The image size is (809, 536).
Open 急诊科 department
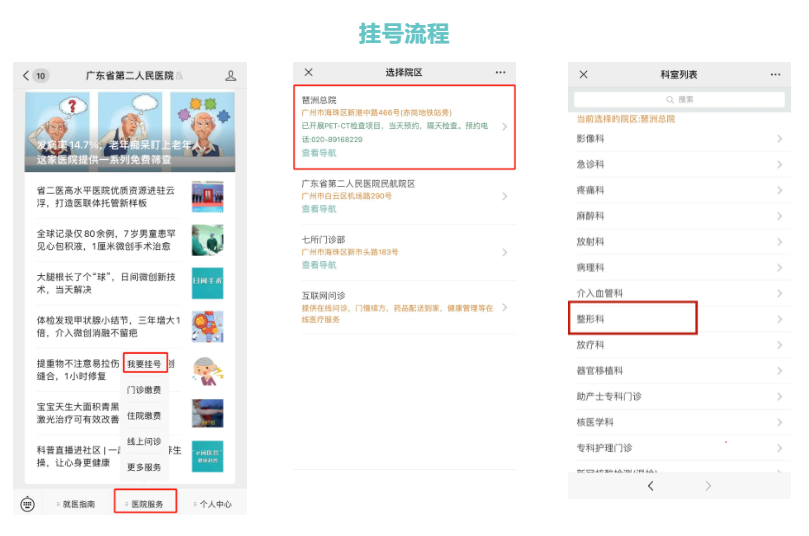point(680,165)
